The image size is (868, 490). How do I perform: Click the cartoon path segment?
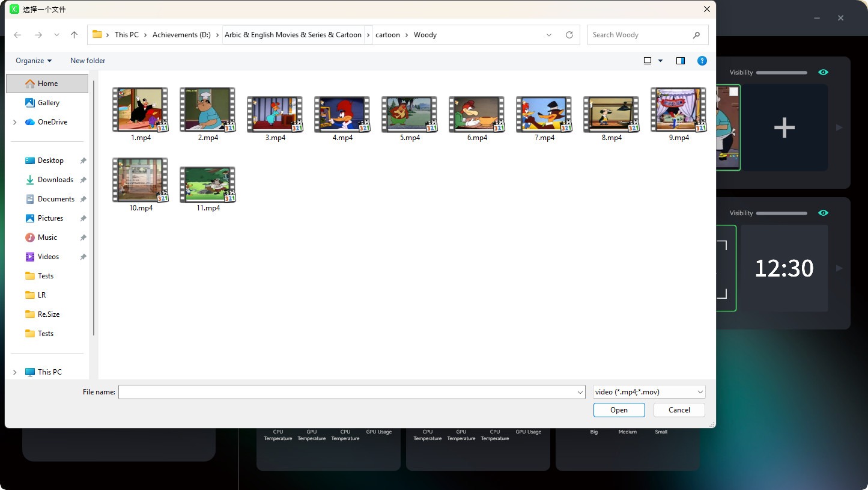click(388, 35)
